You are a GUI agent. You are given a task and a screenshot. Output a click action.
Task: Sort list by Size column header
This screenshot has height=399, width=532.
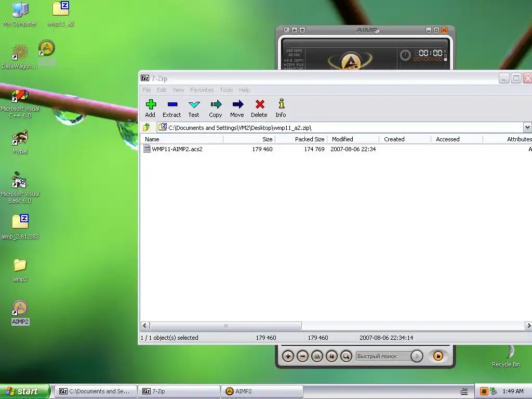click(x=249, y=139)
